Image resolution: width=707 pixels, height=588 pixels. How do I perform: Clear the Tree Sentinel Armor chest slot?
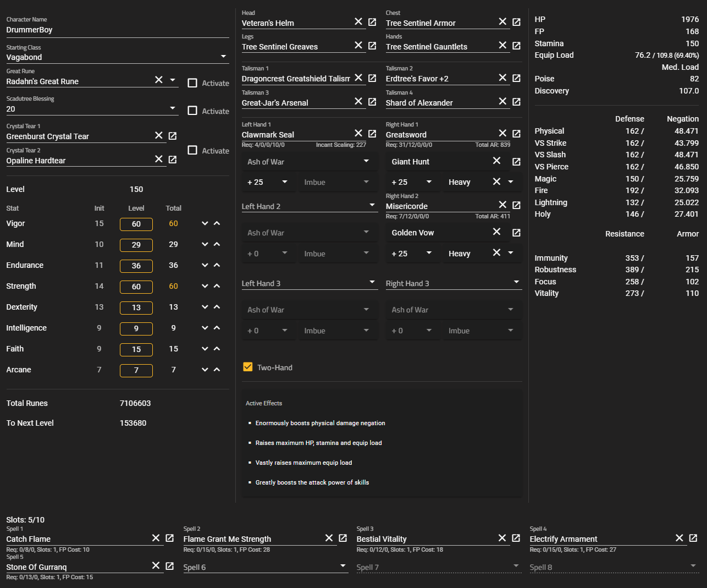(502, 22)
